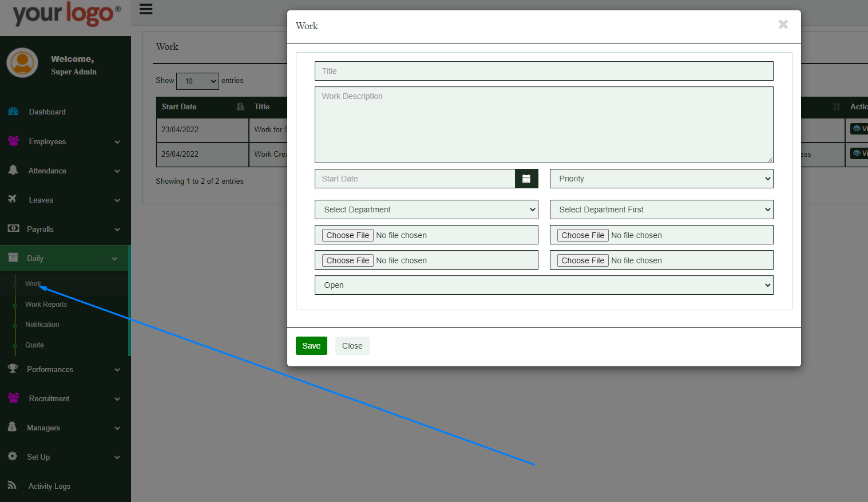Click Choose File above the Open dropdown, left

[348, 260]
